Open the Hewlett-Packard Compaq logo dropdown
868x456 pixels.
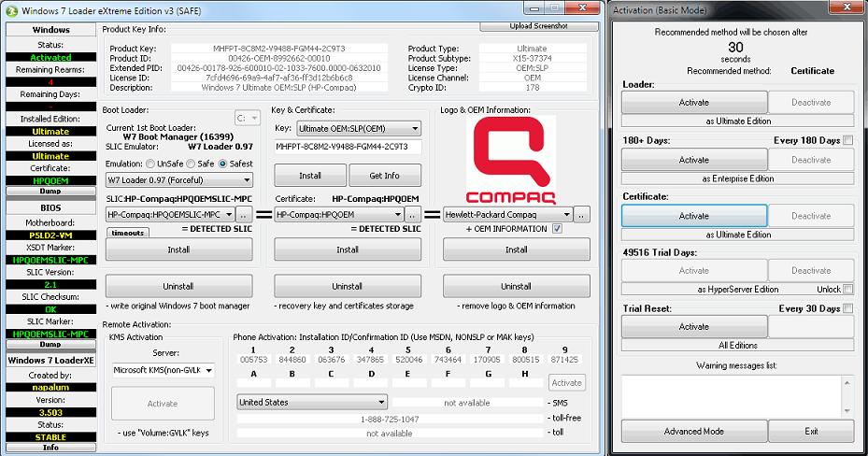[508, 214]
